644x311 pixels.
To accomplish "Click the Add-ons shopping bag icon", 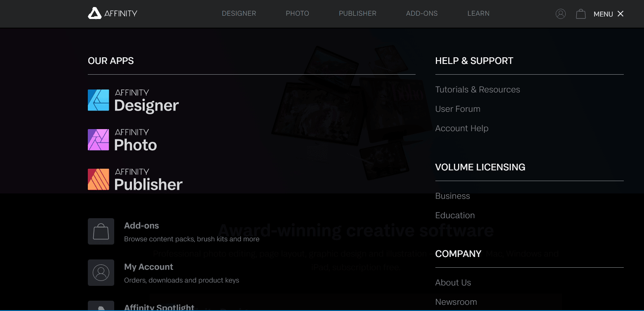I will [x=101, y=231].
